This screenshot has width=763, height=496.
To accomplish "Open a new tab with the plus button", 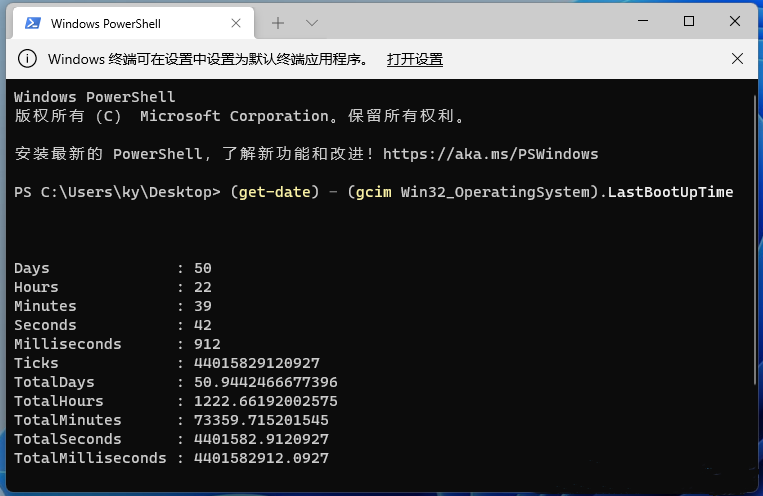I will pyautogui.click(x=278, y=22).
